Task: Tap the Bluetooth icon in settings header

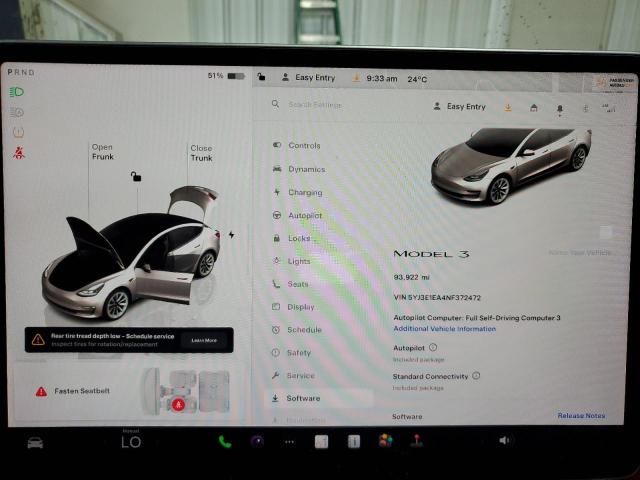Action: click(x=585, y=109)
